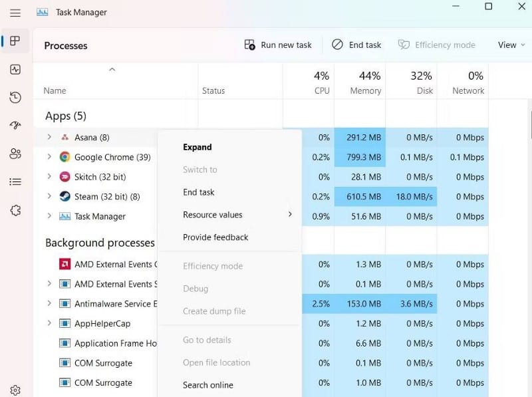Open App history from sidebar
Viewport: 532px width, 397px height.
tap(15, 98)
